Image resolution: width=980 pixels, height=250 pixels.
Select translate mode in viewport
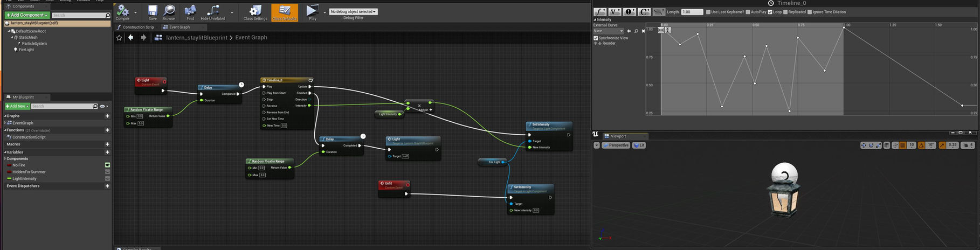pos(864,145)
